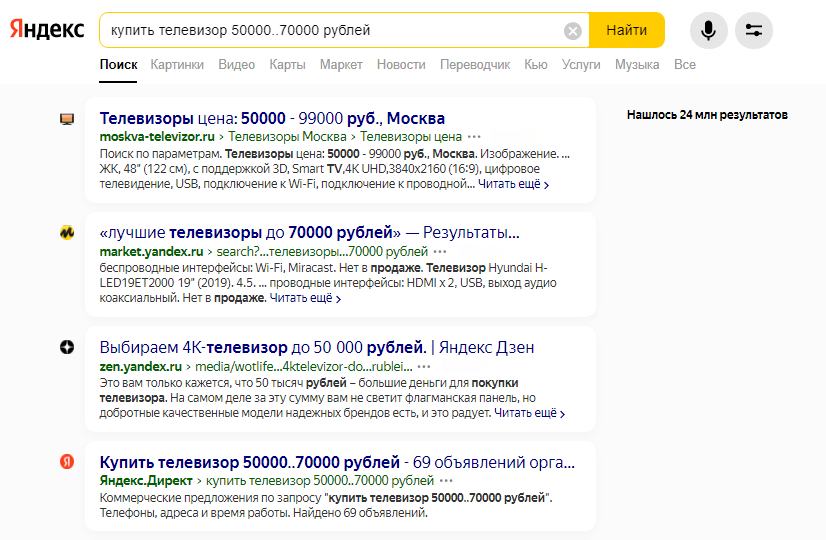Open result 'Телевизоры цена: 50000 - 99000 руб., Москва'

(x=272, y=118)
